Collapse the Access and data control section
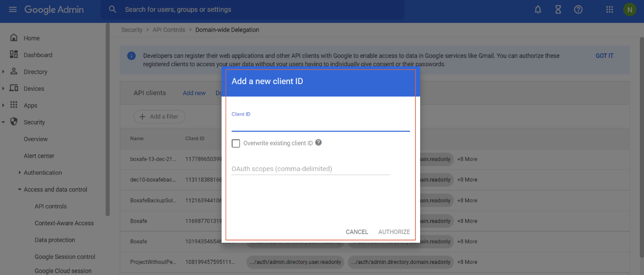Viewport: 644px width, 275px height. pyautogui.click(x=19, y=189)
